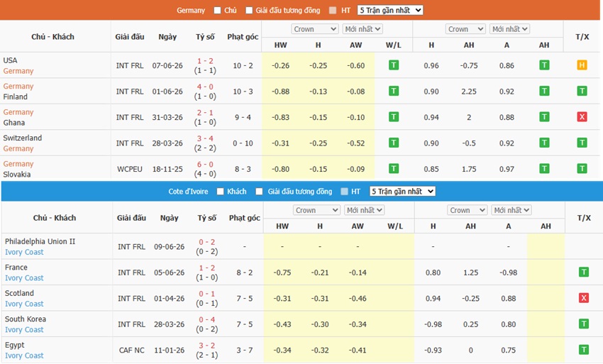Open the Ghana team link
The height and width of the screenshot is (364, 603).
pos(14,122)
